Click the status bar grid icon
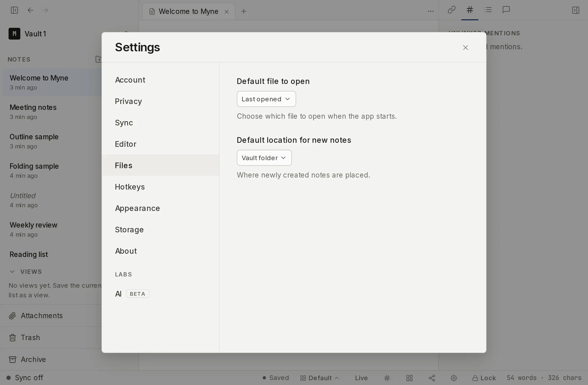This screenshot has width=588, height=385. [x=409, y=378]
